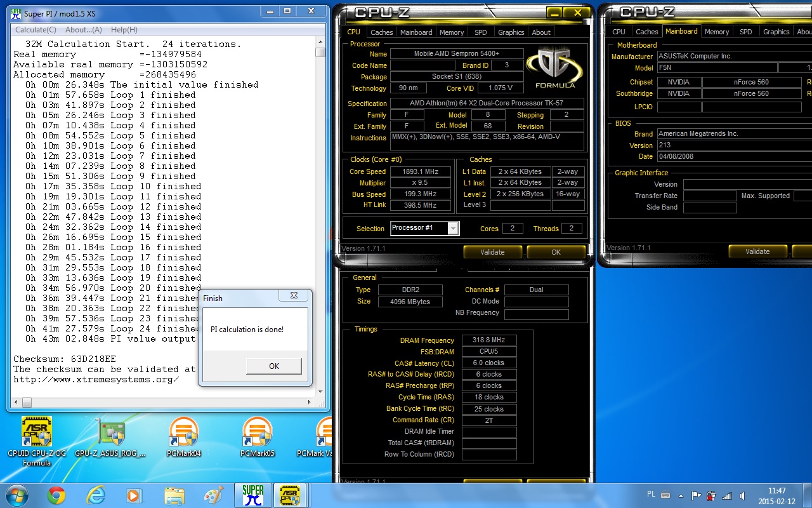
Task: Click the Core Speed value 1893.1 MHz
Action: click(x=420, y=171)
